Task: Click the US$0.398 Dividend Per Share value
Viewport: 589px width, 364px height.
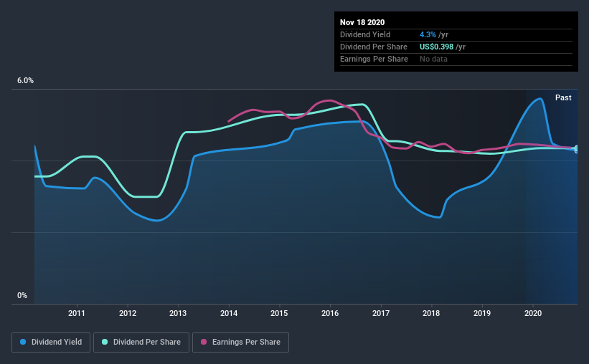Action: pos(436,47)
